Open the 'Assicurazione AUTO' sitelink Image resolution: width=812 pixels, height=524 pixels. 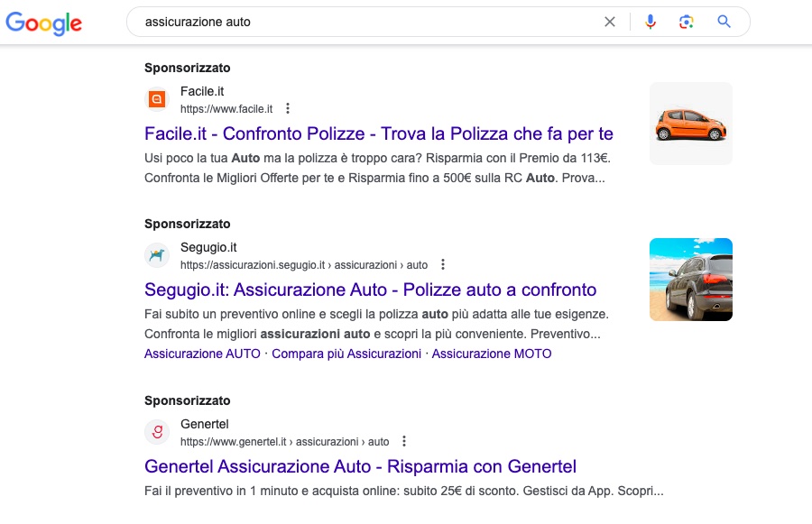tap(202, 354)
